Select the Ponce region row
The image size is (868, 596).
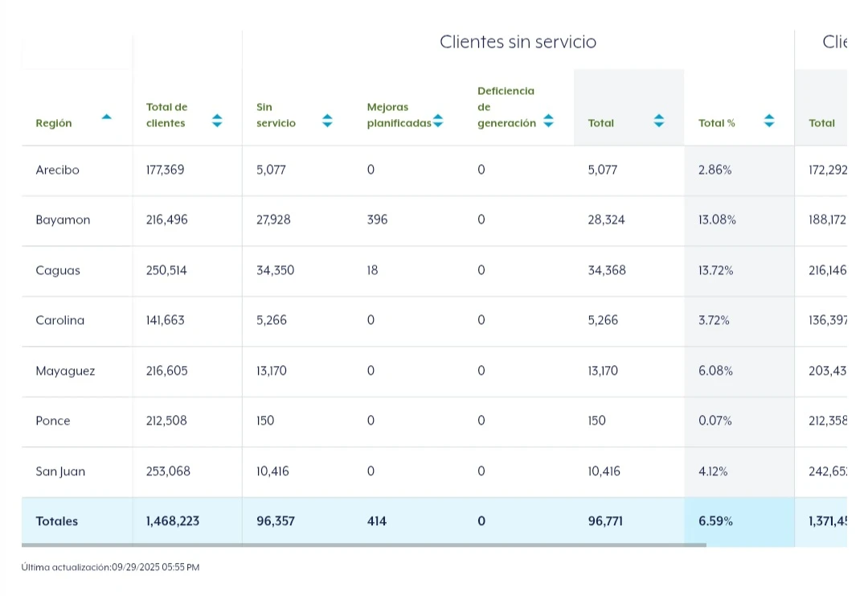(53, 421)
